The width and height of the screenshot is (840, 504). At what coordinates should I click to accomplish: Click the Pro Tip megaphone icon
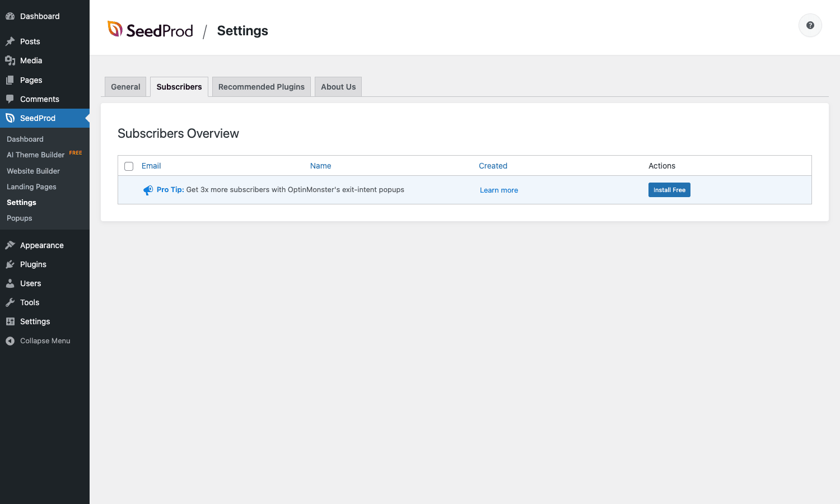click(148, 190)
